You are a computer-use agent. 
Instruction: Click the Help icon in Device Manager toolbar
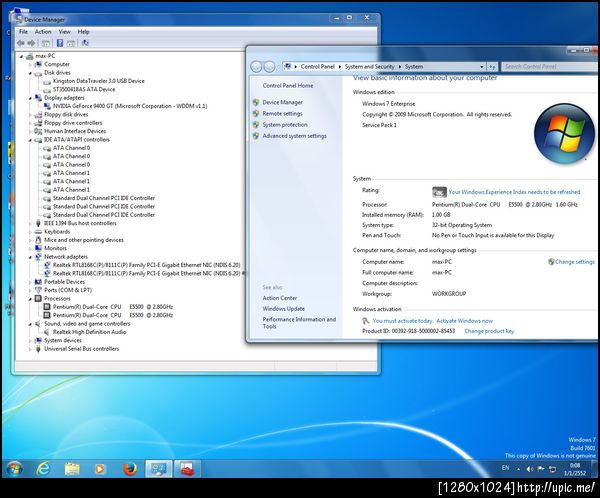(59, 43)
